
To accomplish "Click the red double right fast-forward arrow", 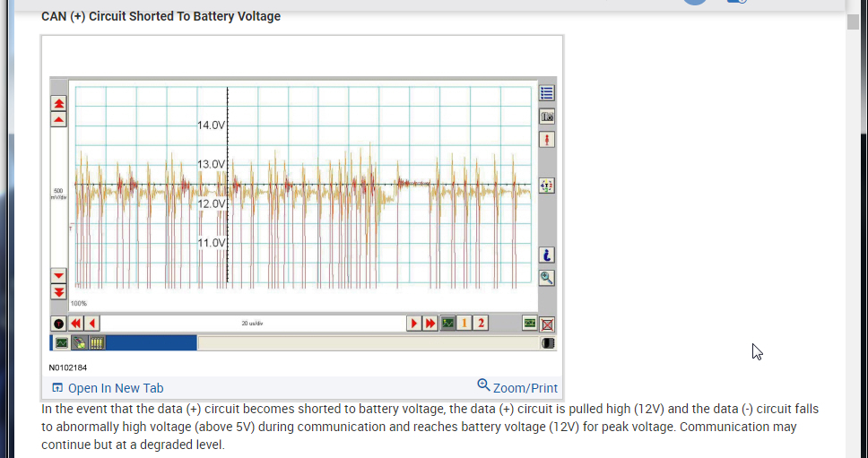I will pos(430,324).
